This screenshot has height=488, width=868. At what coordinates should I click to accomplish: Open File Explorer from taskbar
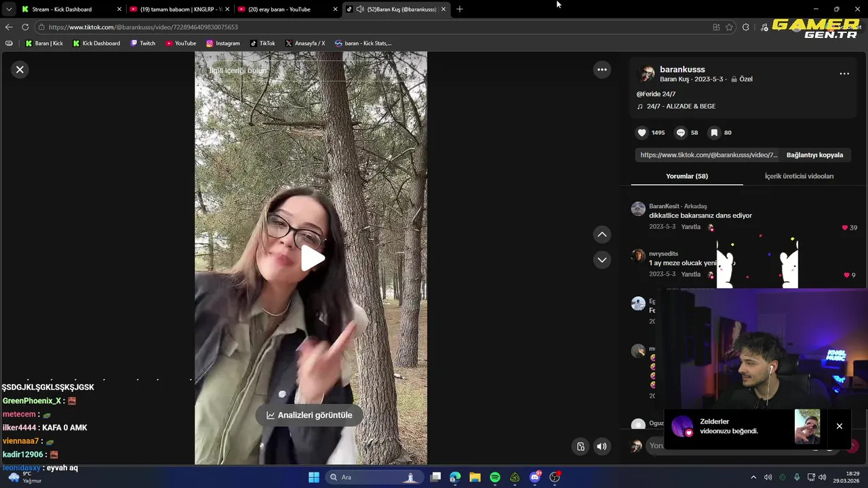475,477
